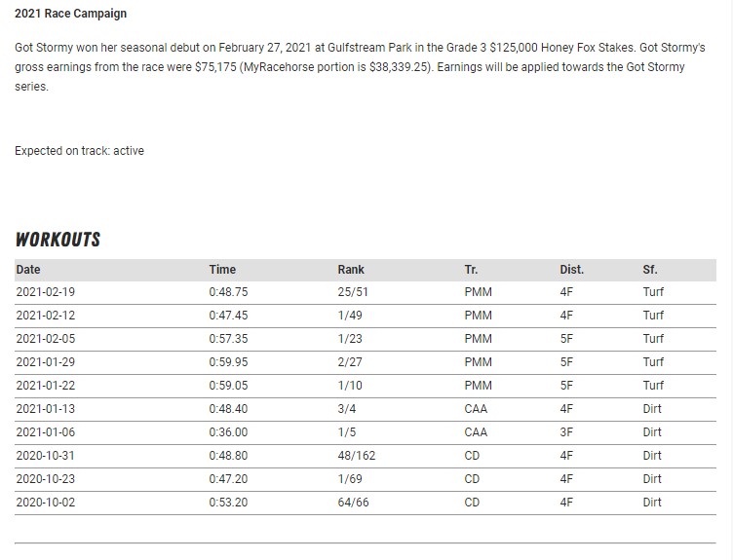
Task: Click the Date column header
Action: click(28, 270)
